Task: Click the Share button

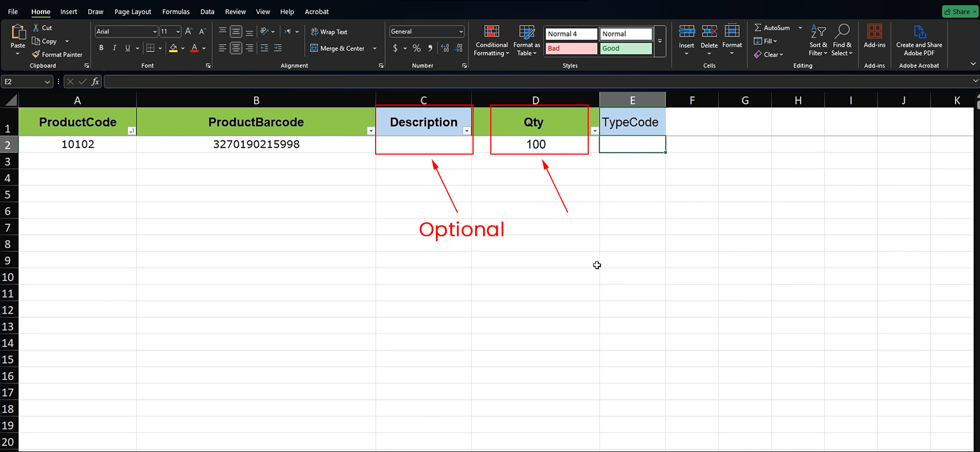Action: [x=960, y=11]
